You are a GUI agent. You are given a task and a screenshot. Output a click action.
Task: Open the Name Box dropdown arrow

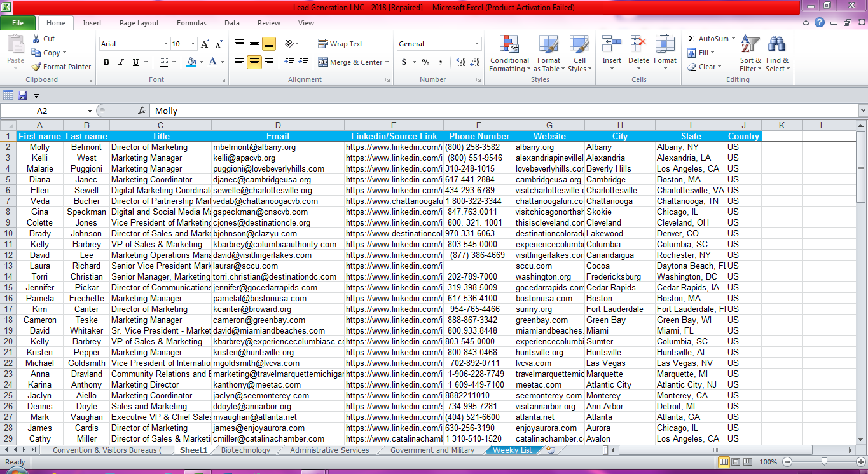click(90, 111)
